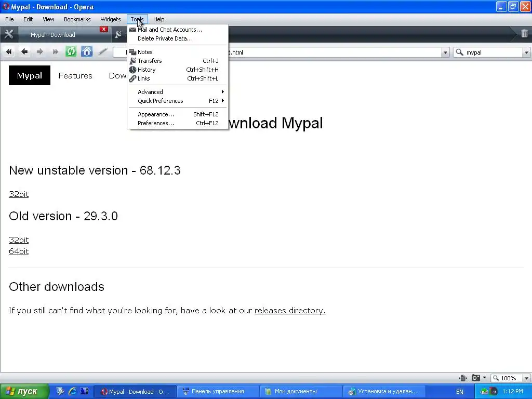
Task: Select Appearance in the Tools menu
Action: (177, 114)
